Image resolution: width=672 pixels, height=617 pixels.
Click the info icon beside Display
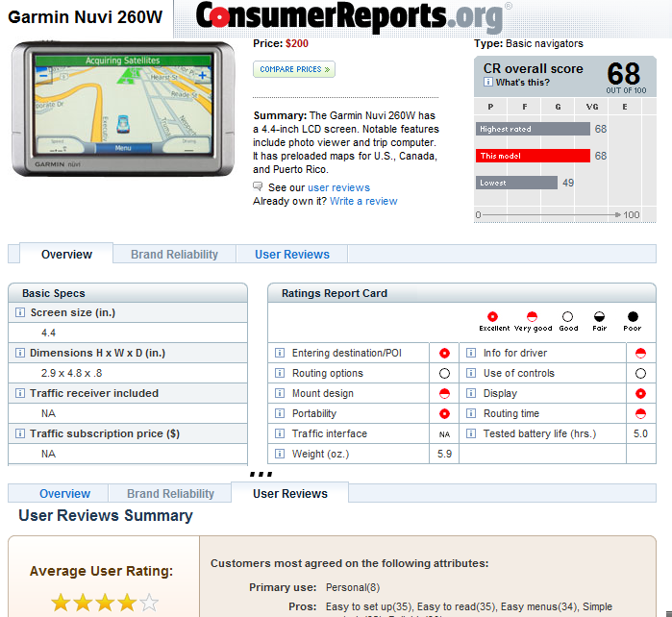click(x=470, y=393)
